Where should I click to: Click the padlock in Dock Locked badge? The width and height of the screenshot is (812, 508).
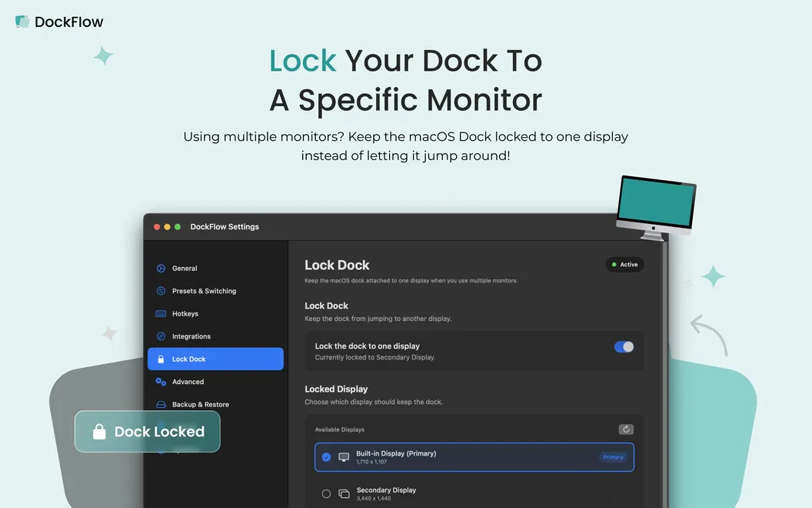click(x=99, y=431)
